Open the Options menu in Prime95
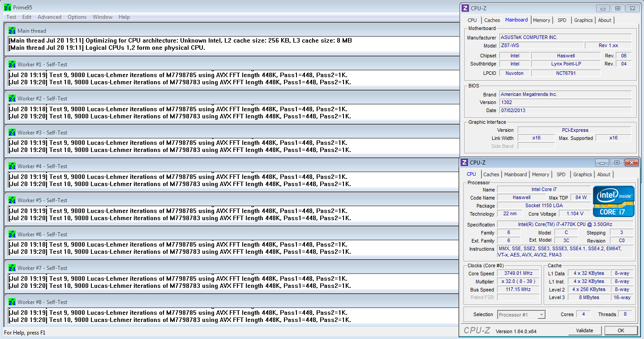This screenshot has height=339, width=644. pos(77,17)
